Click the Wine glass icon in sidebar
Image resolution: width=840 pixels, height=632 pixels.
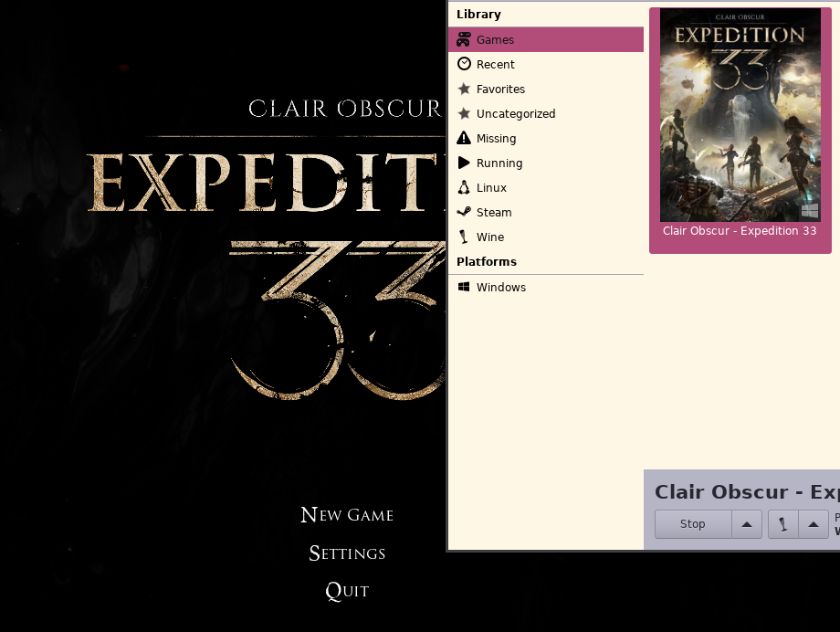(464, 237)
